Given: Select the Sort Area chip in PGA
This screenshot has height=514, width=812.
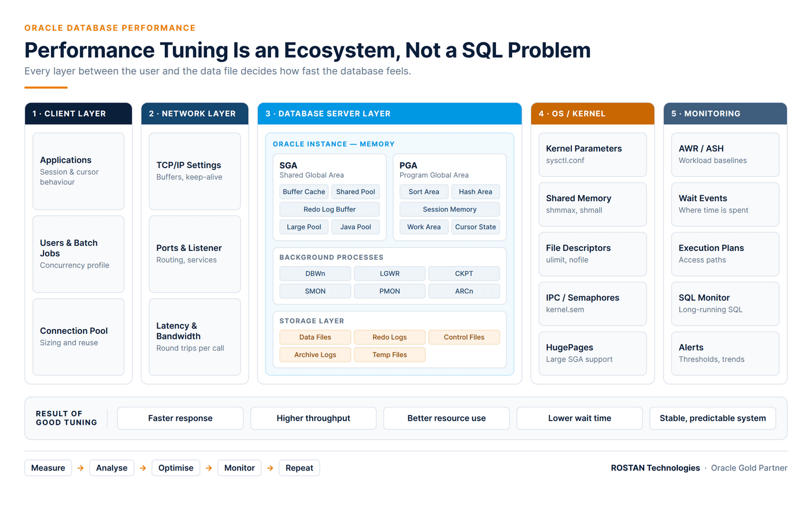Looking at the screenshot, I should pyautogui.click(x=424, y=192).
